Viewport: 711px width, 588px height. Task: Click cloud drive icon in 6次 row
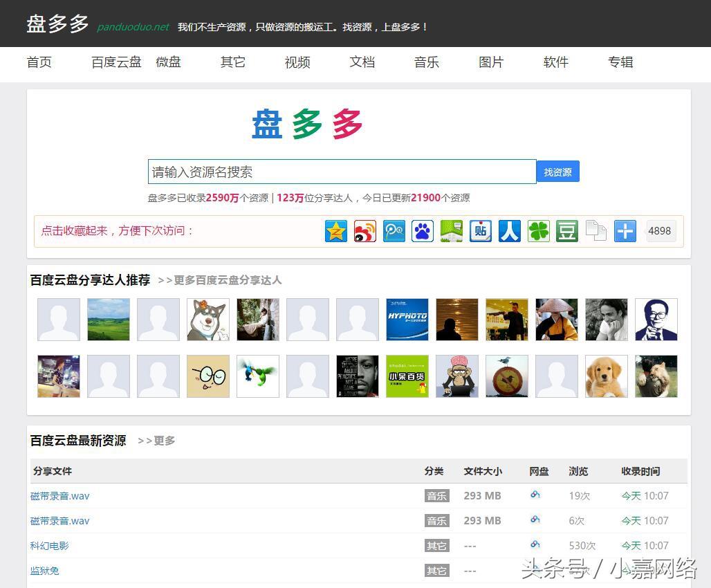[x=535, y=520]
